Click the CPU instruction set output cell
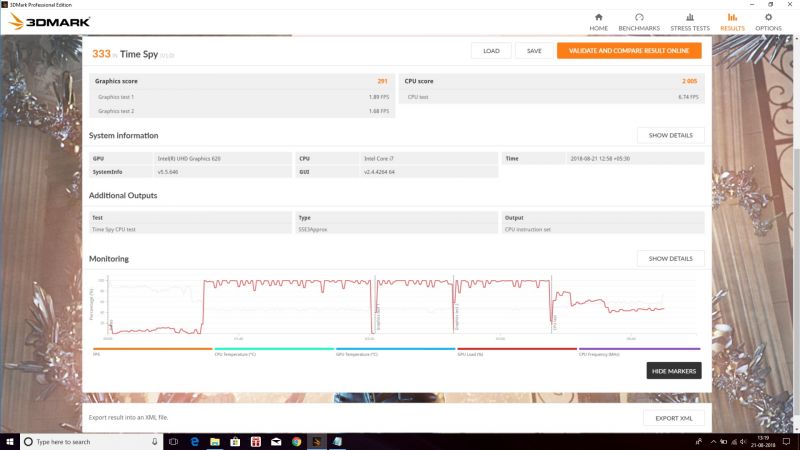 [603, 230]
